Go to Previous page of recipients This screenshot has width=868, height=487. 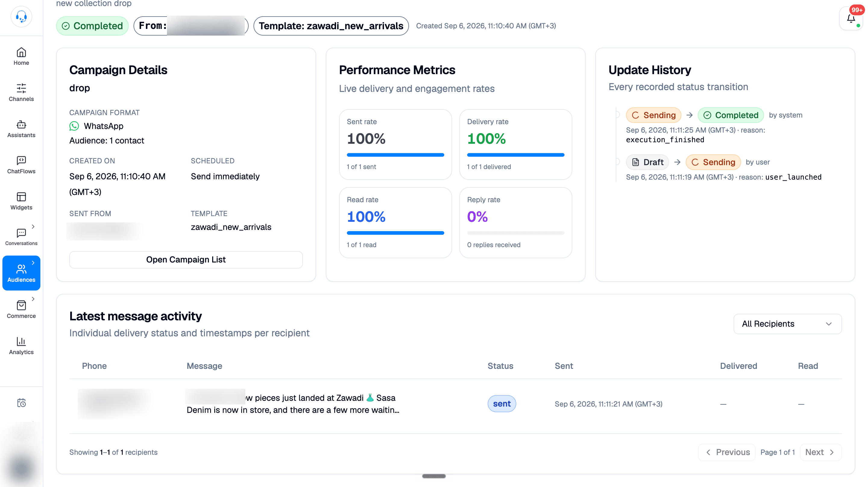pyautogui.click(x=726, y=452)
